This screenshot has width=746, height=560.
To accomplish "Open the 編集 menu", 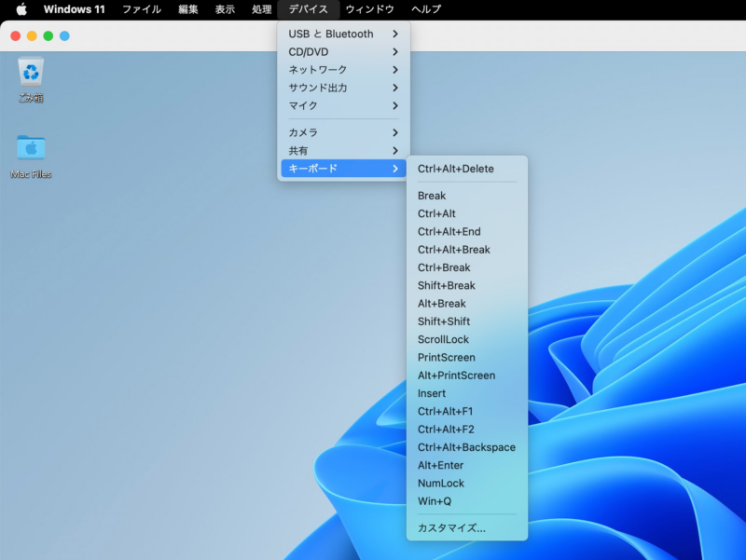I will 188,9.
